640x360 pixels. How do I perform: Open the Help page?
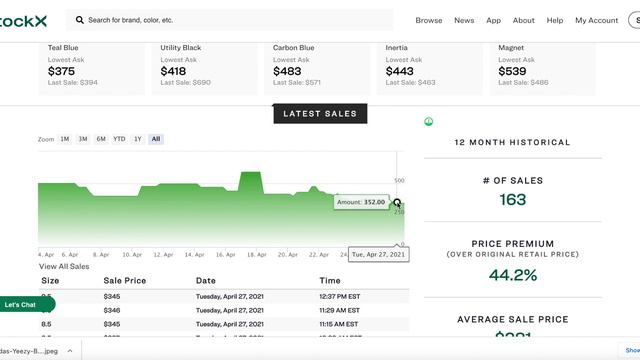tap(555, 20)
